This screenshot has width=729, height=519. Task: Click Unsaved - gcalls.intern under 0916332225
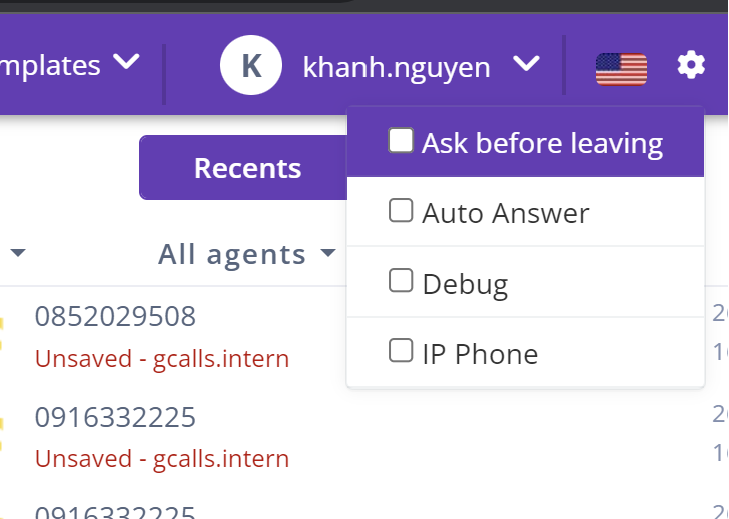[162, 458]
